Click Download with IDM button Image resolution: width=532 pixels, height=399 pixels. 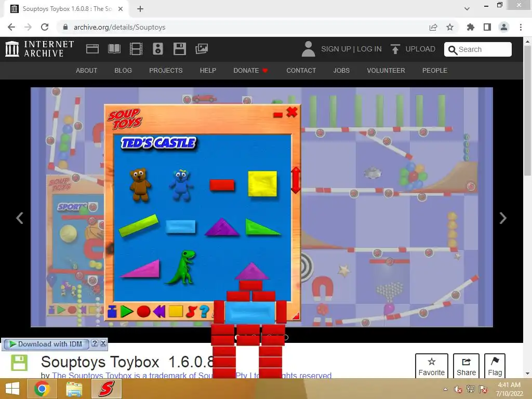tap(46, 344)
